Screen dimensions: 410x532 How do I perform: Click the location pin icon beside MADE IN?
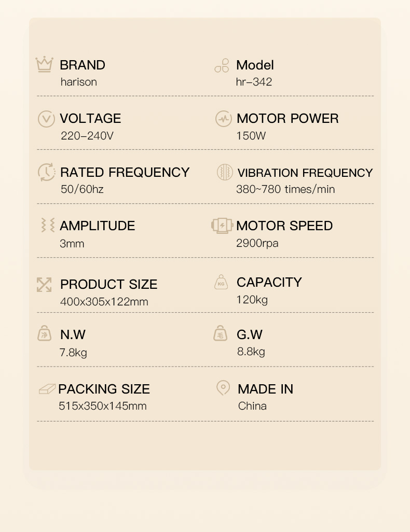point(223,388)
